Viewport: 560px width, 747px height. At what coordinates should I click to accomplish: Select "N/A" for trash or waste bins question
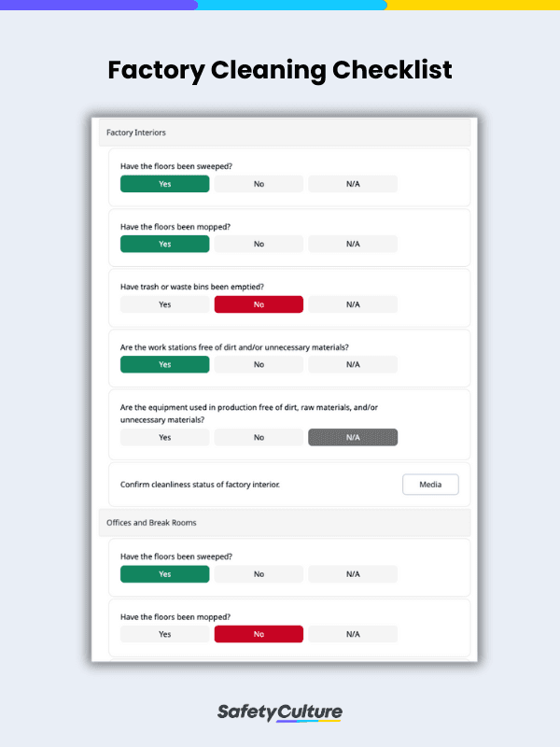353,303
